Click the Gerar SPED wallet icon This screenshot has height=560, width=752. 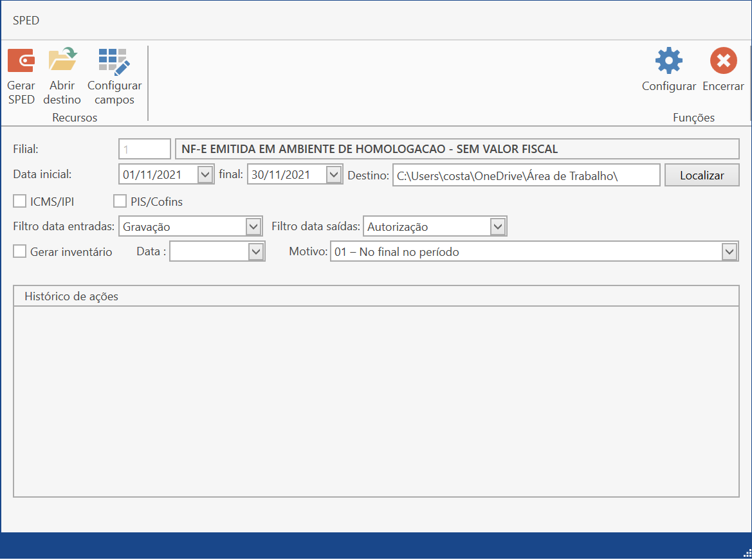21,61
